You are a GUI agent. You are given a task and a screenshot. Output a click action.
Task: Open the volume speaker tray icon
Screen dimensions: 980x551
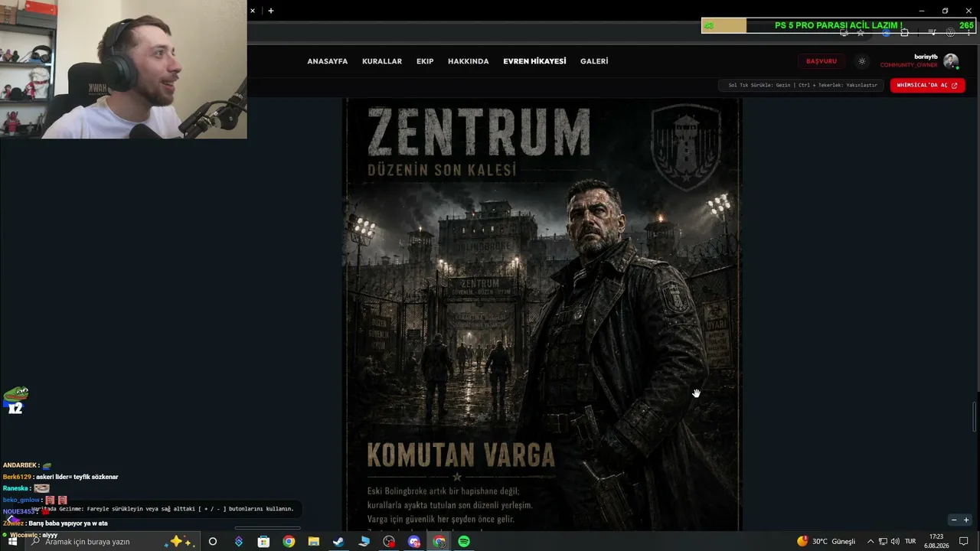(895, 541)
